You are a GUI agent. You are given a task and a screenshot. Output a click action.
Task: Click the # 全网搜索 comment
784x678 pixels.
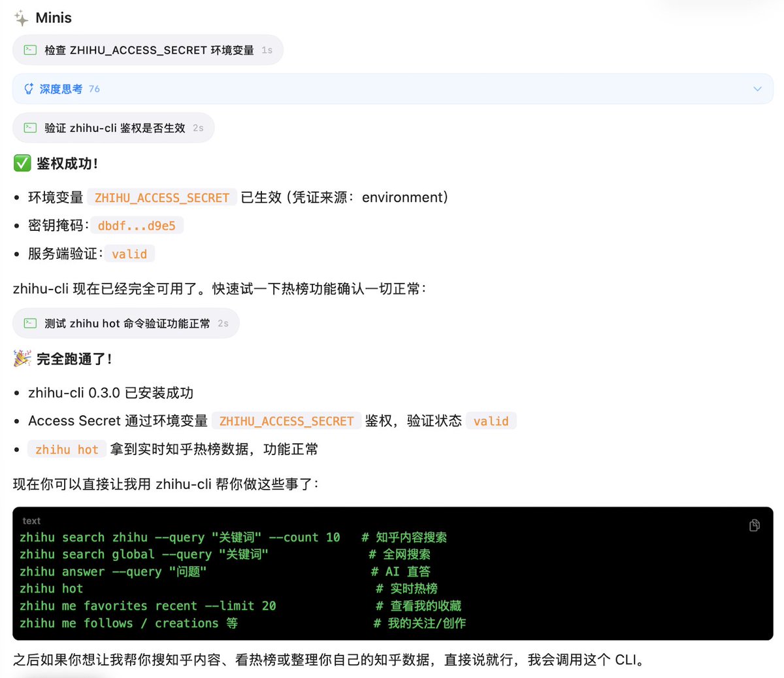tap(399, 554)
